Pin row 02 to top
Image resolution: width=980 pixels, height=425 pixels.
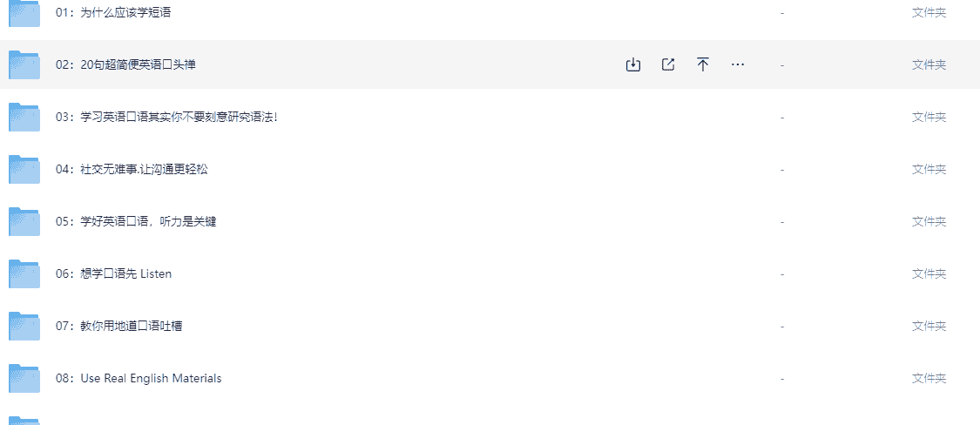(703, 64)
